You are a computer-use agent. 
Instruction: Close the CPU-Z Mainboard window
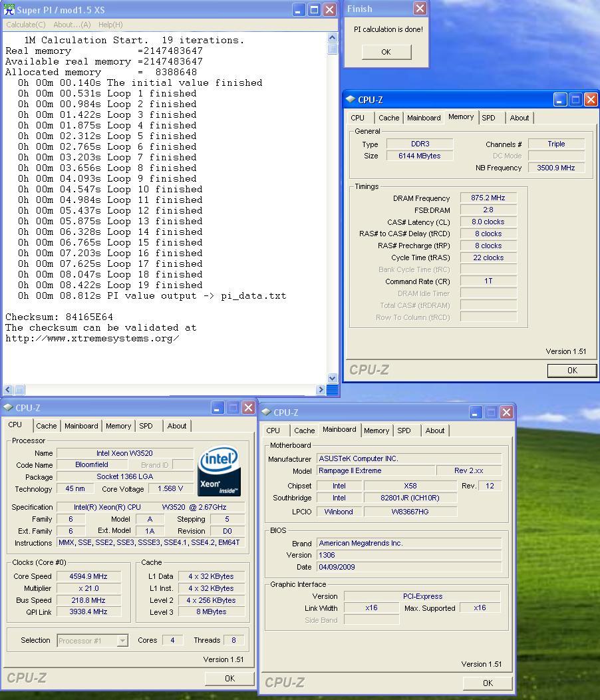(x=506, y=412)
